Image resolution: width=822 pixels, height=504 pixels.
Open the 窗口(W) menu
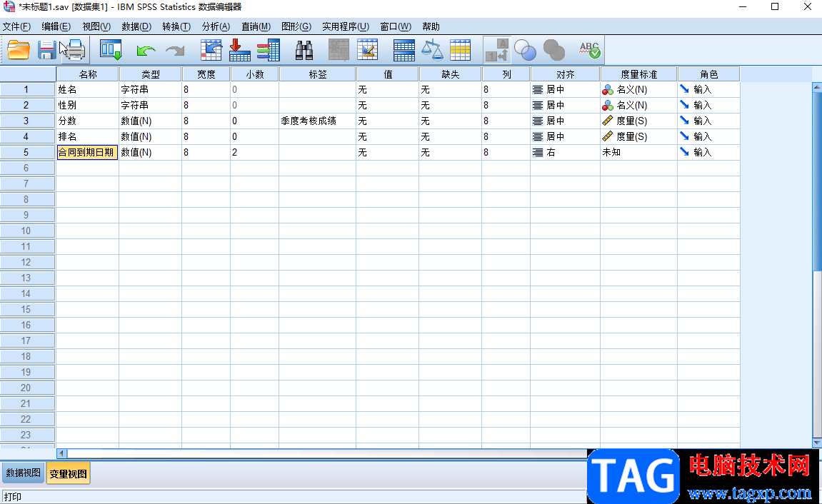tap(396, 26)
